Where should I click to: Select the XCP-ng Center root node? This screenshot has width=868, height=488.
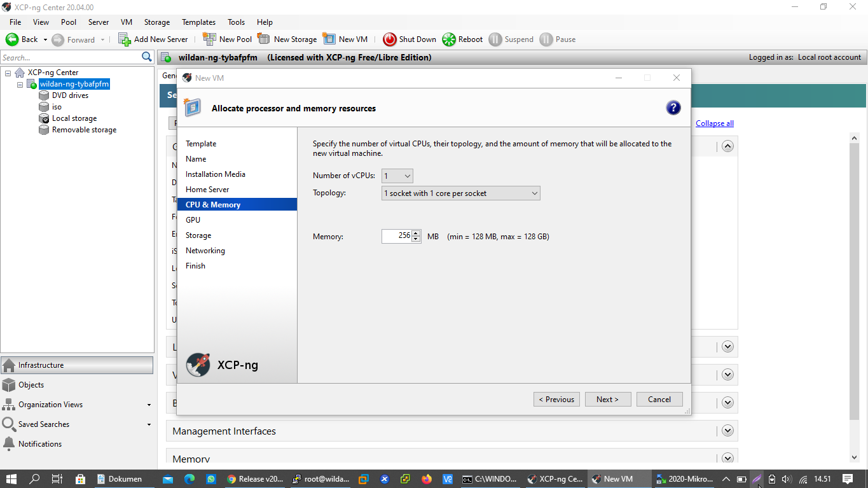point(53,73)
